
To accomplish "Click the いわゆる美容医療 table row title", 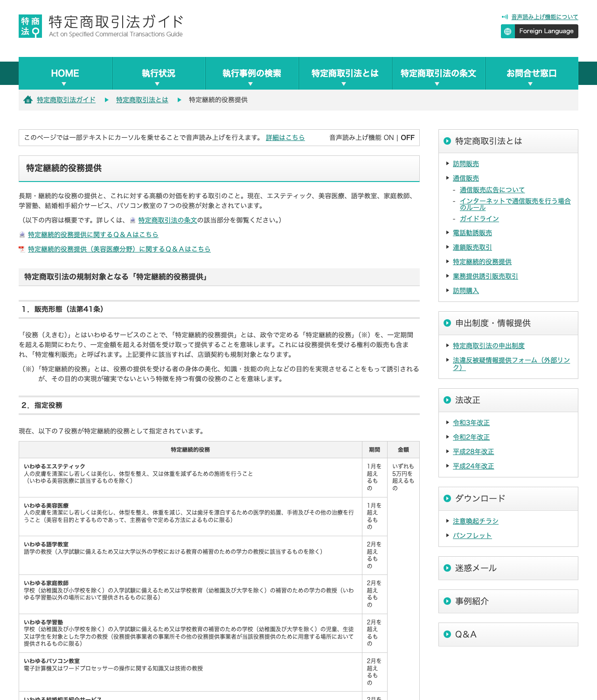I will (46, 505).
